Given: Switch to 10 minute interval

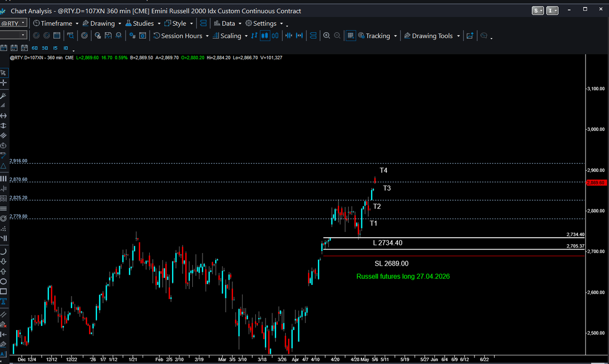Looking at the screenshot, I should [65, 48].
